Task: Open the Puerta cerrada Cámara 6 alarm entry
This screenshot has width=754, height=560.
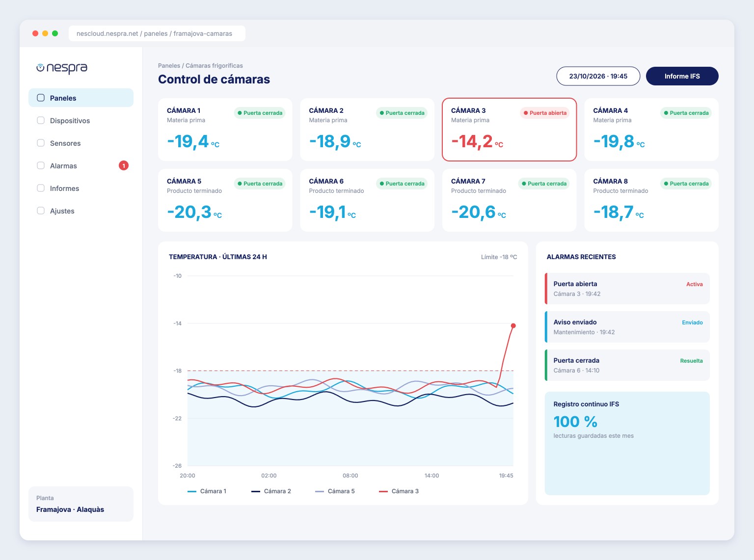Action: (627, 365)
